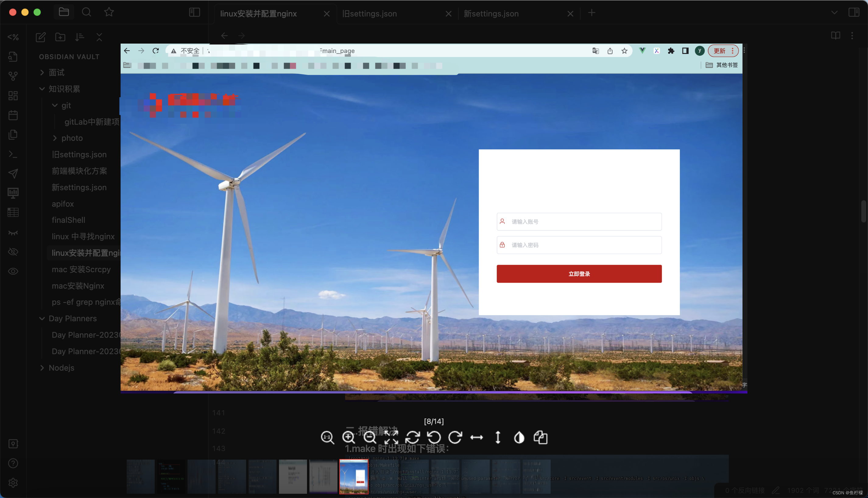Toggle the left sidebar
Screen dimensions: 868x498
194,13
